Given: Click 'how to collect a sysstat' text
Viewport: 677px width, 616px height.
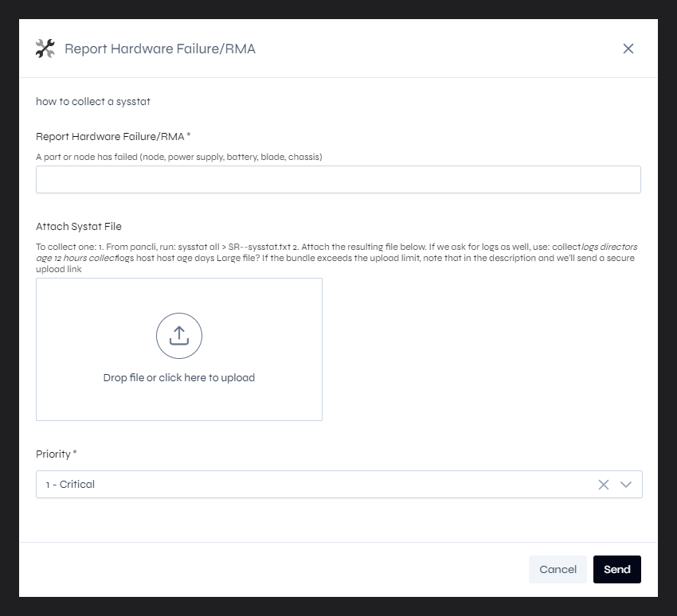Looking at the screenshot, I should tap(93, 102).
